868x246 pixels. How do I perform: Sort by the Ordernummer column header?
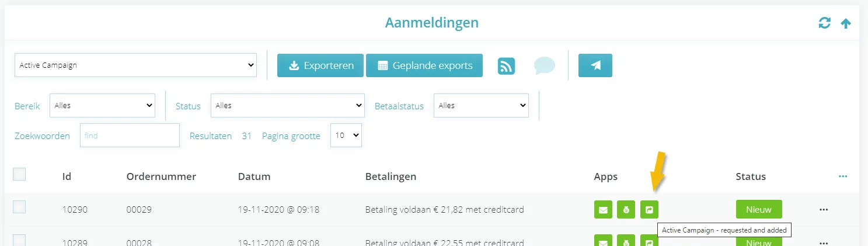[x=161, y=176]
